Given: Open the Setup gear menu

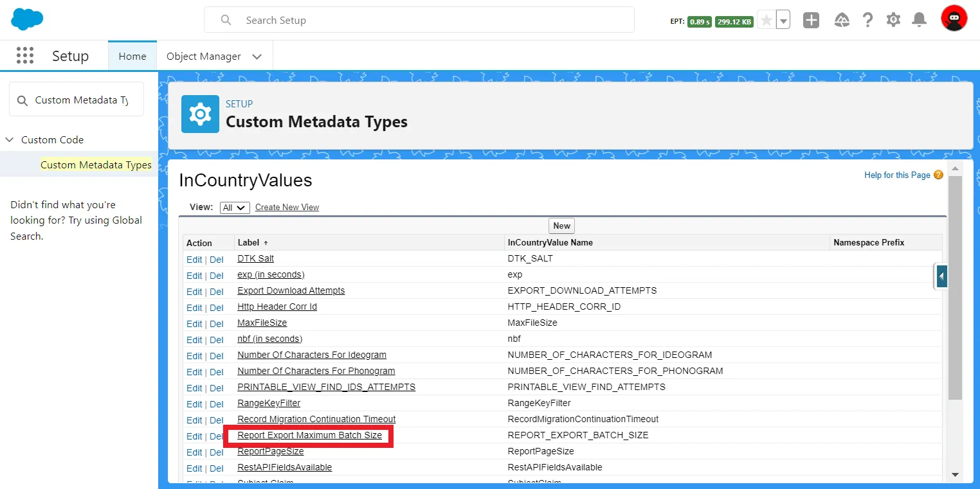Looking at the screenshot, I should [893, 21].
